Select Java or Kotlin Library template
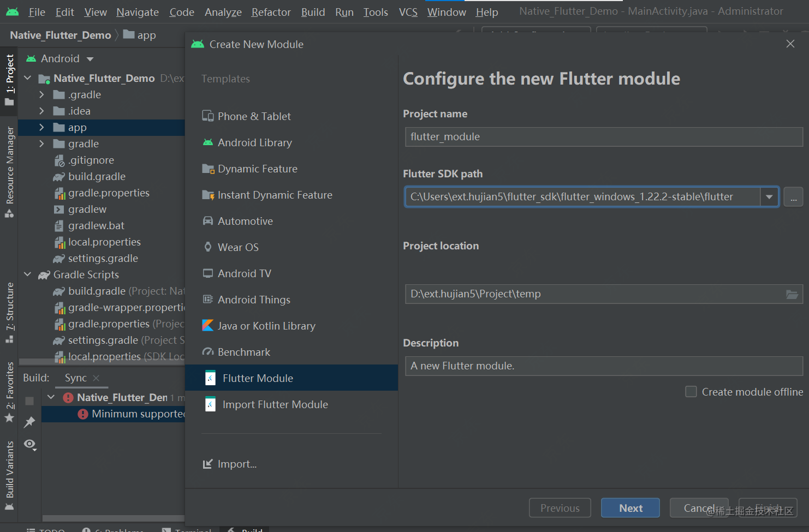This screenshot has height=532, width=809. 258,326
